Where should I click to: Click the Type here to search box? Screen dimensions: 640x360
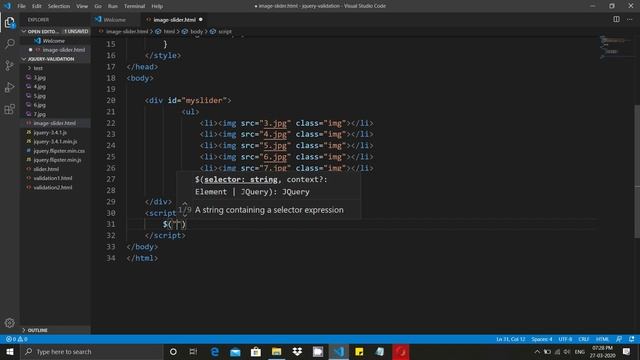click(x=91, y=351)
